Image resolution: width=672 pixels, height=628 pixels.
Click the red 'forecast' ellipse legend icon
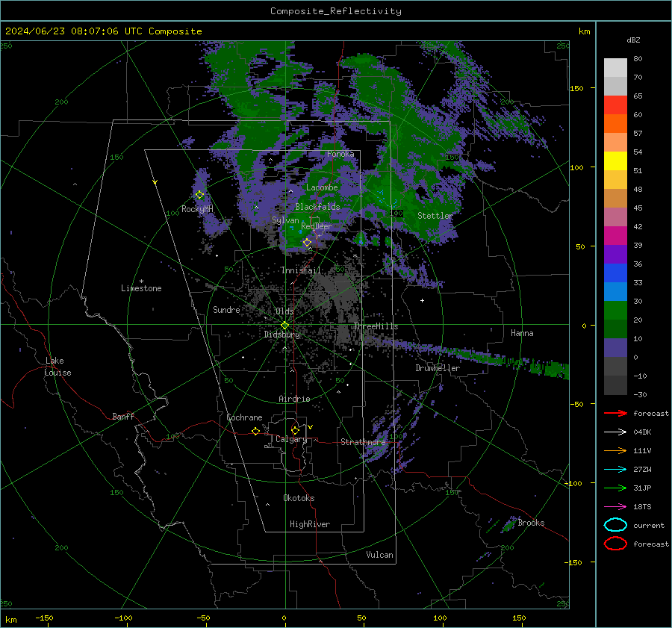click(x=615, y=544)
